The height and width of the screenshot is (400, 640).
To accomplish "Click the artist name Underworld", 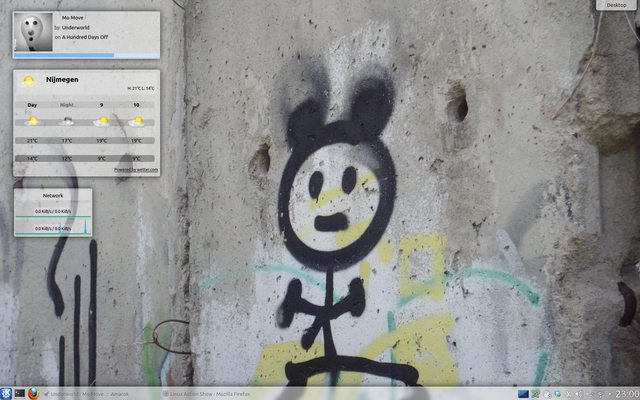I will click(76, 27).
